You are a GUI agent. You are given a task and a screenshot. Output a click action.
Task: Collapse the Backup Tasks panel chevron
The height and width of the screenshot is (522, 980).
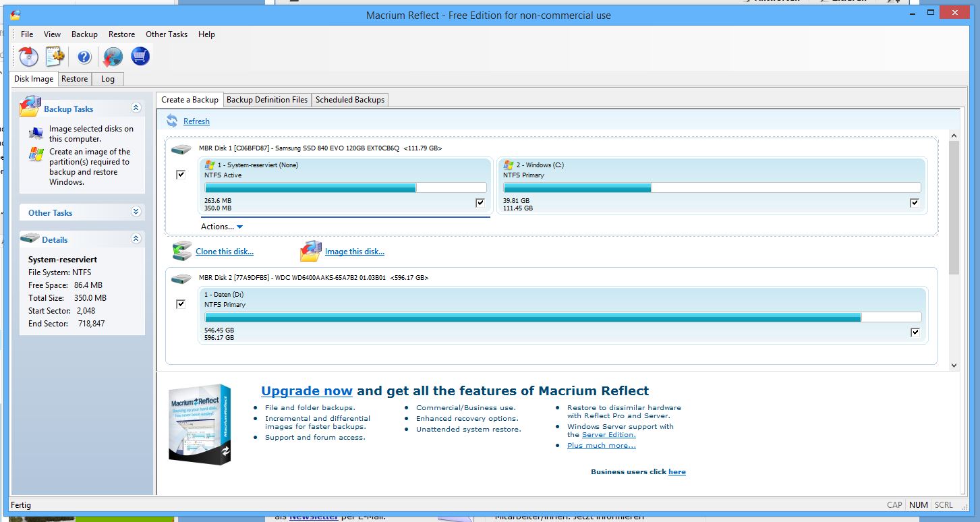pyautogui.click(x=136, y=108)
